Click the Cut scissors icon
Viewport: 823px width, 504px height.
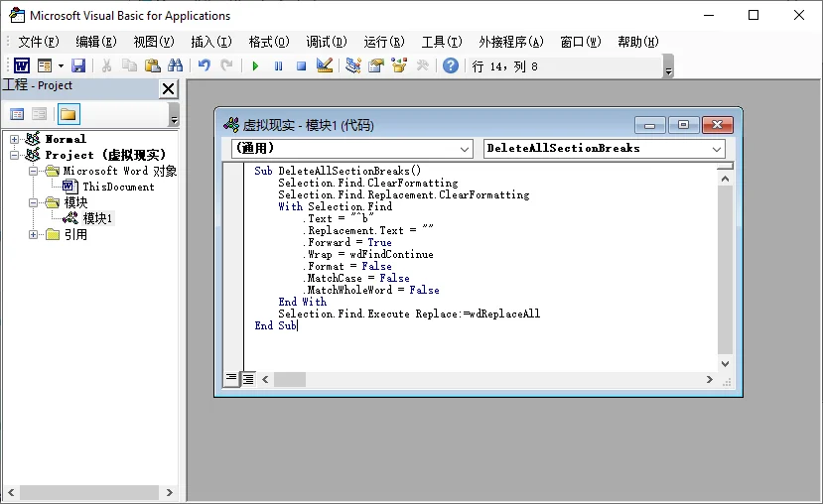[x=106, y=66]
